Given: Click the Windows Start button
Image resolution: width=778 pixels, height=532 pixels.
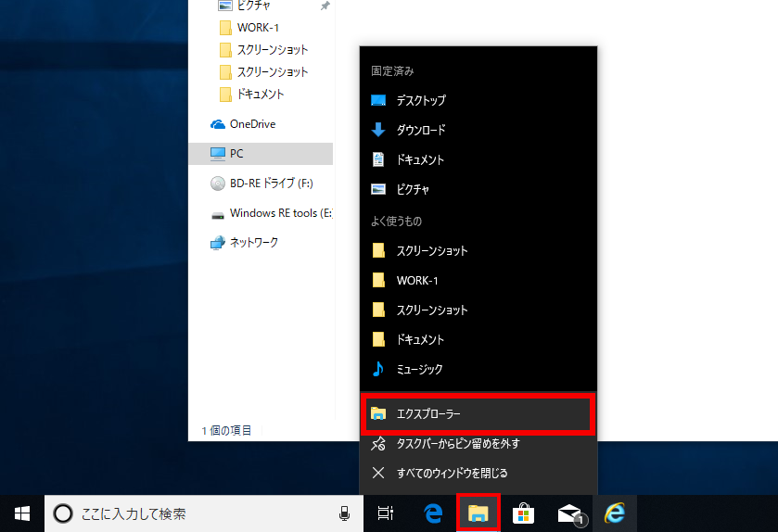Looking at the screenshot, I should coord(22,513).
